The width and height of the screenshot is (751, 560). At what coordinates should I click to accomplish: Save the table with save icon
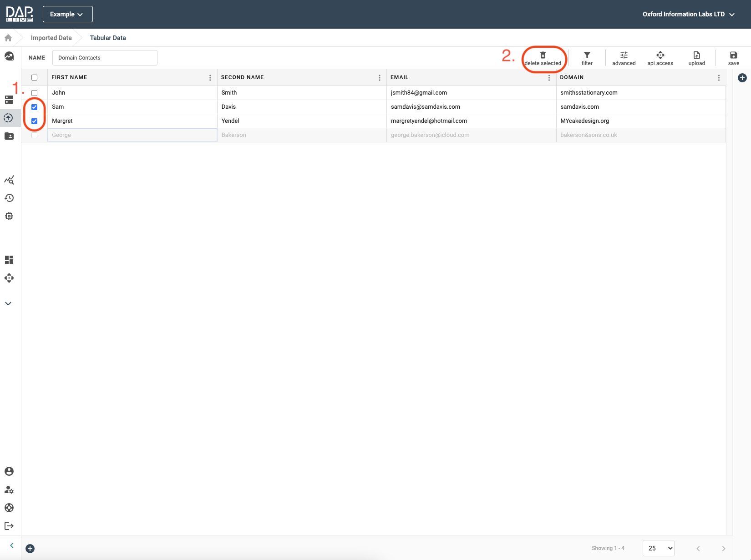(x=733, y=55)
